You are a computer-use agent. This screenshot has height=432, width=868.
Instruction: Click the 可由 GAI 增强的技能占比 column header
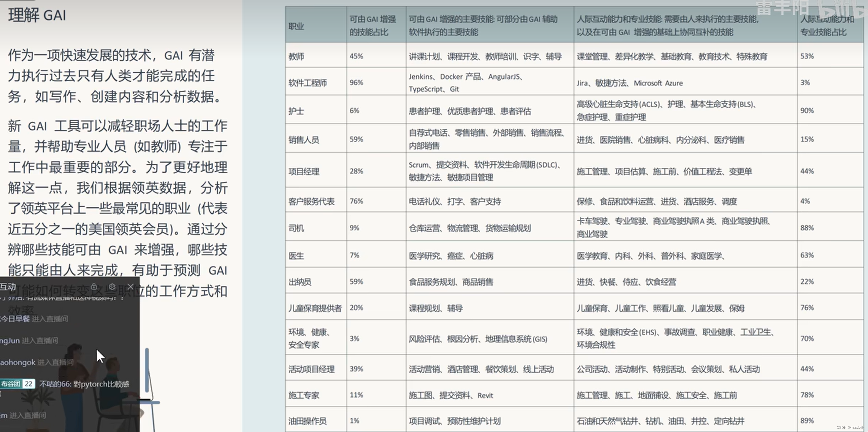pos(373,26)
